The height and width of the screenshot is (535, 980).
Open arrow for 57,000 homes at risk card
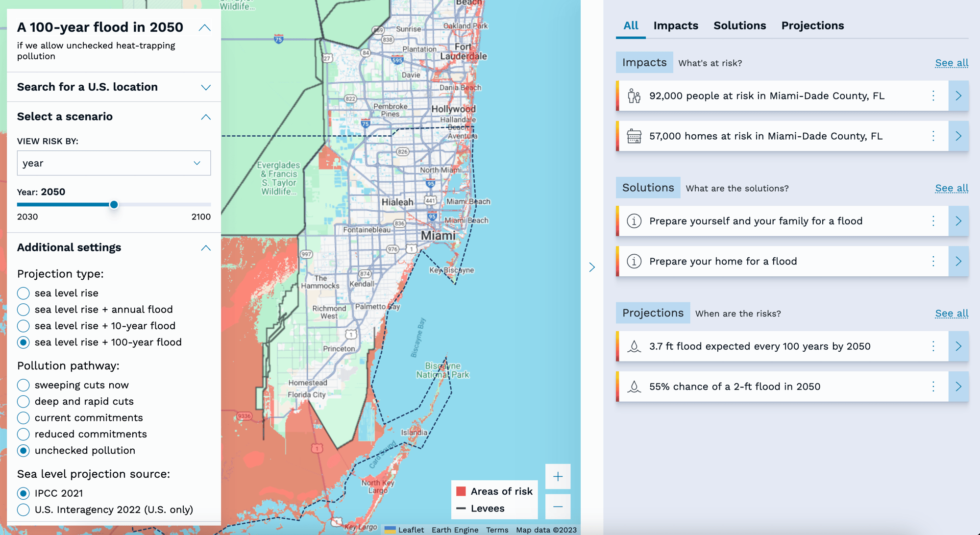pos(958,136)
